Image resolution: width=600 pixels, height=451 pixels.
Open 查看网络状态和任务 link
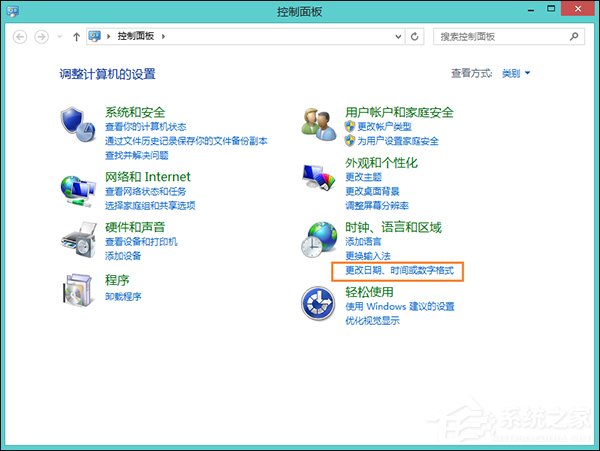pyautogui.click(x=145, y=191)
